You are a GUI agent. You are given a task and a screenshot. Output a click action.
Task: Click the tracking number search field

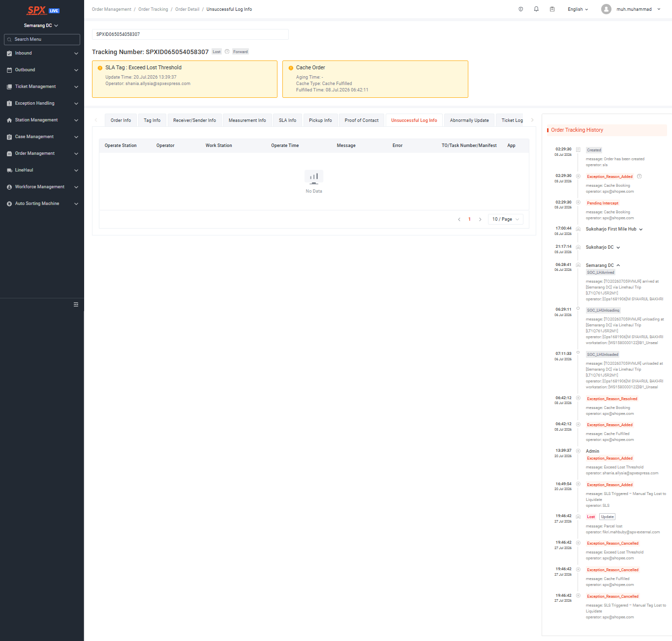pyautogui.click(x=190, y=34)
